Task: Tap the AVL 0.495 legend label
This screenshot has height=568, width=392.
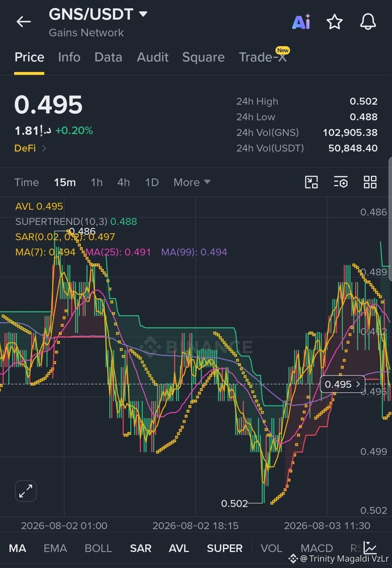Action: (x=39, y=206)
